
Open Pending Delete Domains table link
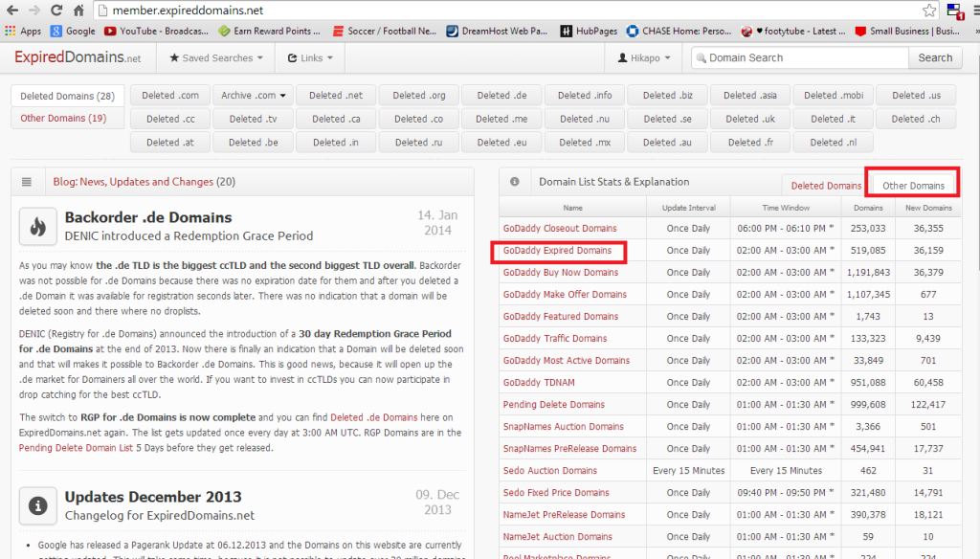coord(554,405)
